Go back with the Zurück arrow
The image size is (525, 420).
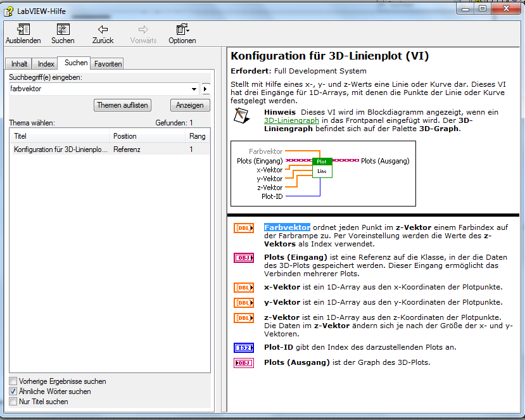click(x=103, y=30)
